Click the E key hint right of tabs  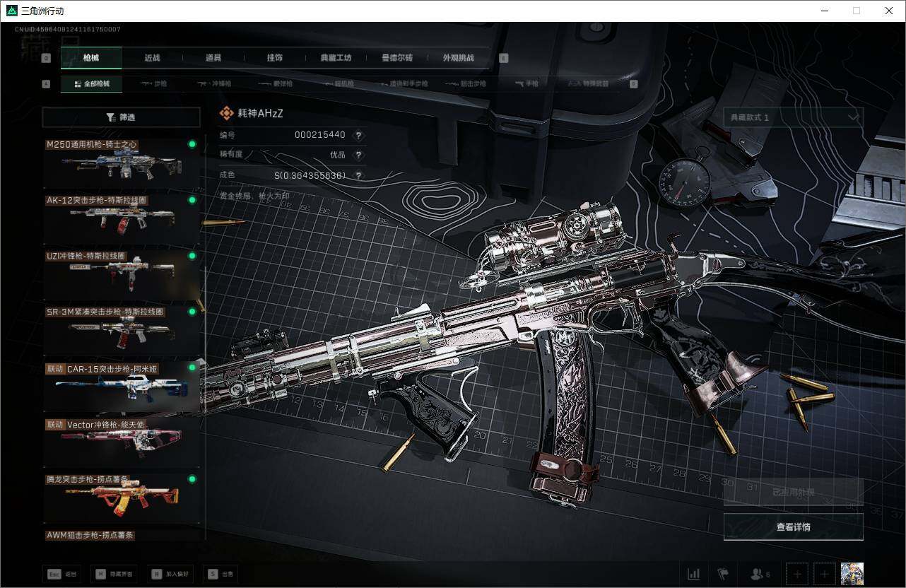[504, 58]
